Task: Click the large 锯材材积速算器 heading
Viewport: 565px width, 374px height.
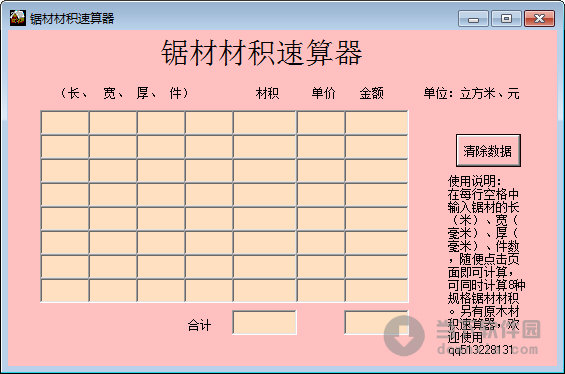Action: click(262, 53)
